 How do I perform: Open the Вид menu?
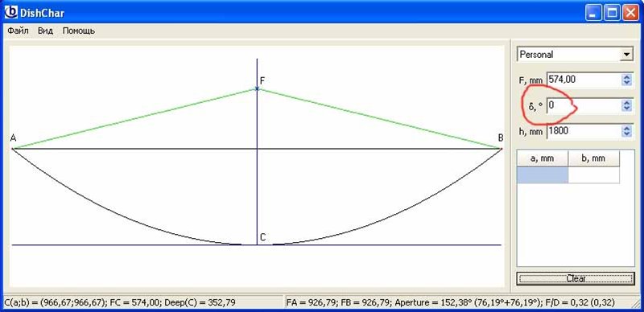(46, 31)
